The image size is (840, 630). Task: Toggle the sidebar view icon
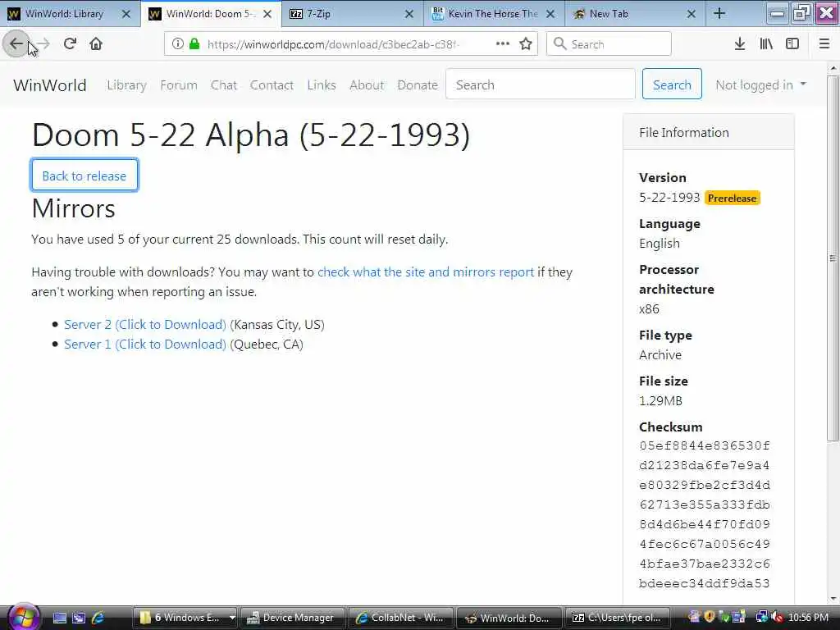[792, 44]
